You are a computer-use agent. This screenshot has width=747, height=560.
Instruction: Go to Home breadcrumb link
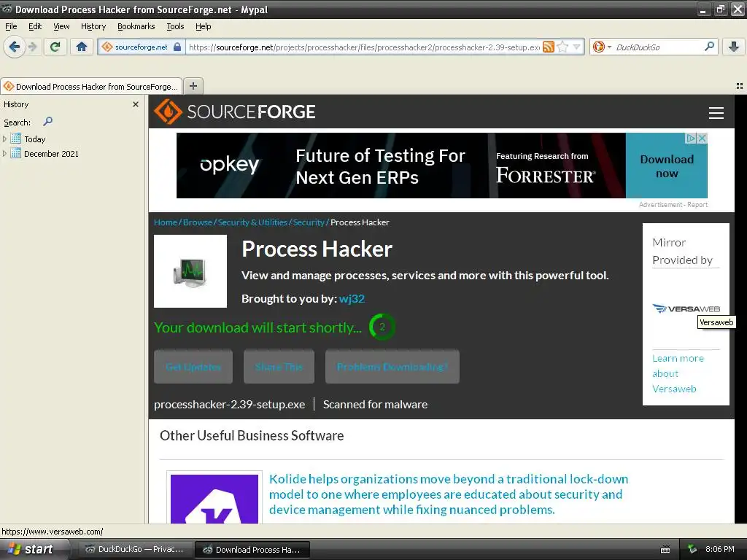click(166, 222)
